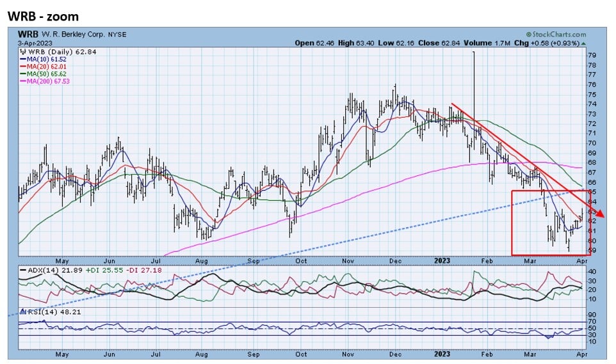Click the red arrowhead at the trendline end
This screenshot has width=616, height=364.
601,214
